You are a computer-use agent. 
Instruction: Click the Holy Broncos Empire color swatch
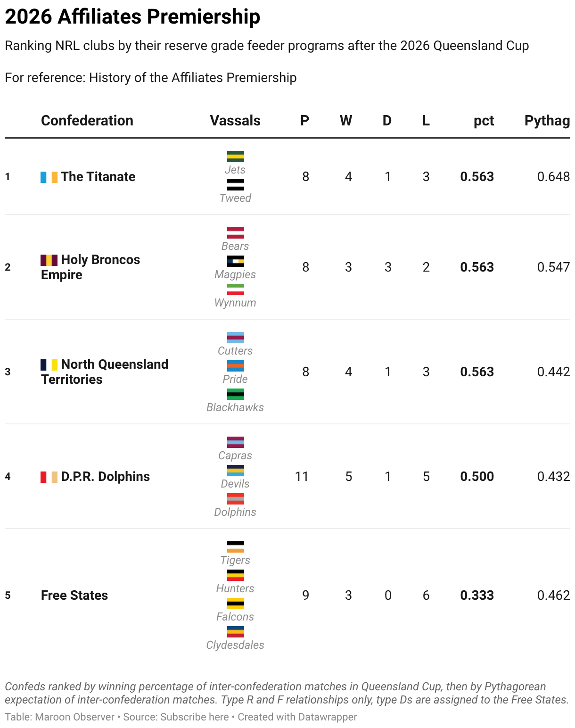[x=49, y=260]
